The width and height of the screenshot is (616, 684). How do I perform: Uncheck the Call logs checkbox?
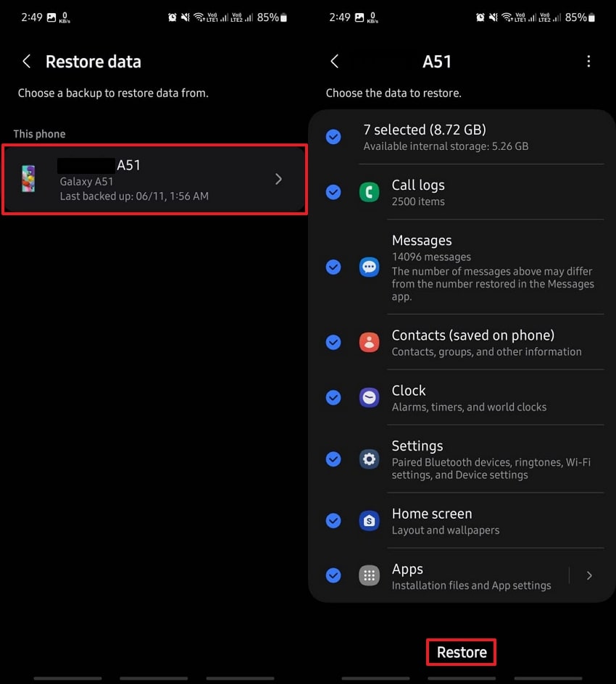(x=333, y=192)
